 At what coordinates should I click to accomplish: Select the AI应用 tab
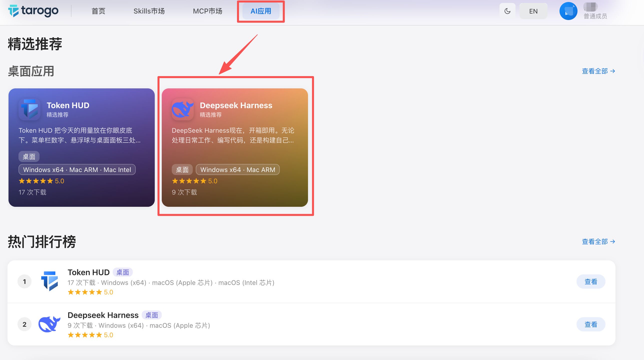(261, 11)
